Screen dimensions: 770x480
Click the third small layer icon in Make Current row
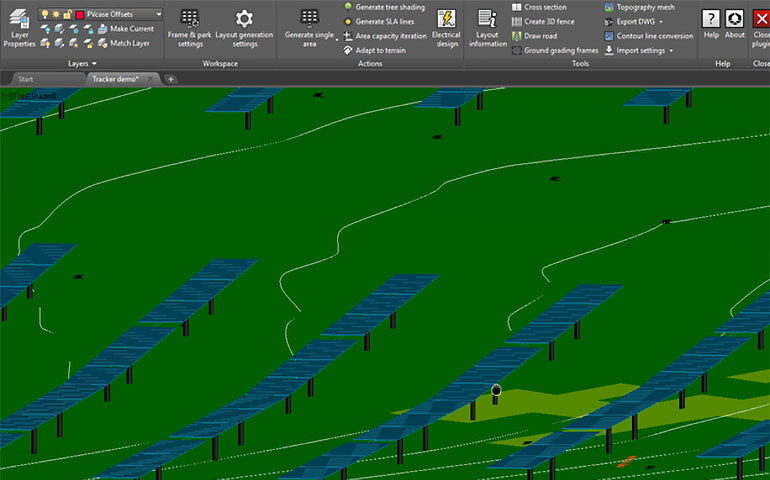click(x=74, y=29)
